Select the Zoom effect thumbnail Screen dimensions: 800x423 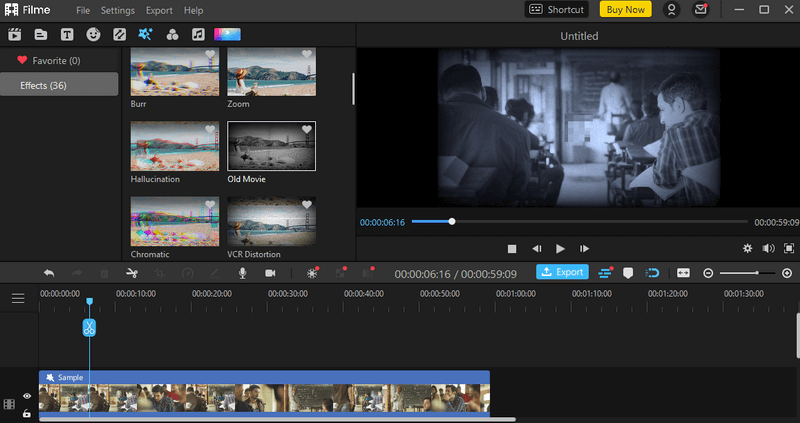[x=271, y=71]
